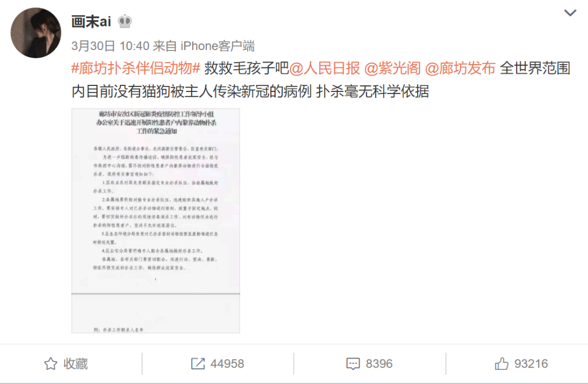Click the crown membership badge icon
The image size is (588, 384).
pos(125,22)
